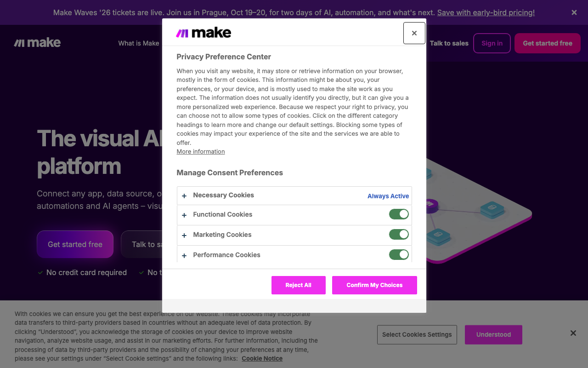Open the What is Make menu
This screenshot has height=368, width=588.
tap(139, 43)
